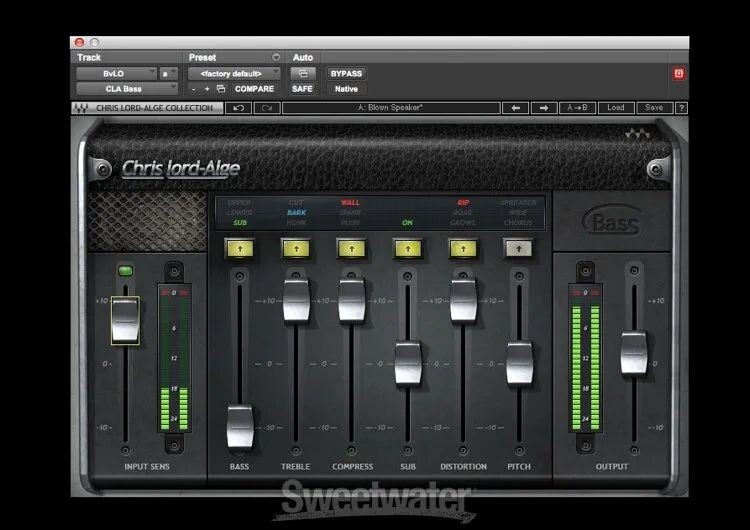This screenshot has width=750, height=530.
Task: Click the Bass mode selector arrow button
Action: [x=239, y=249]
